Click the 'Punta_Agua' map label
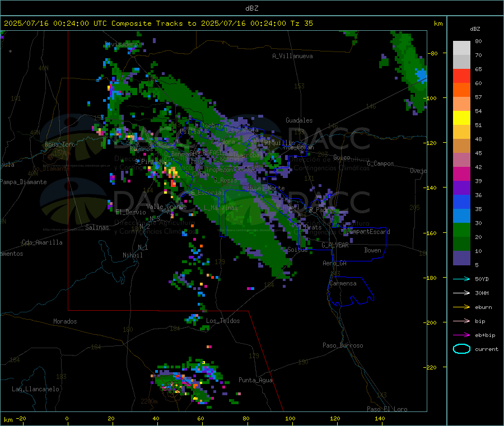 [255, 380]
